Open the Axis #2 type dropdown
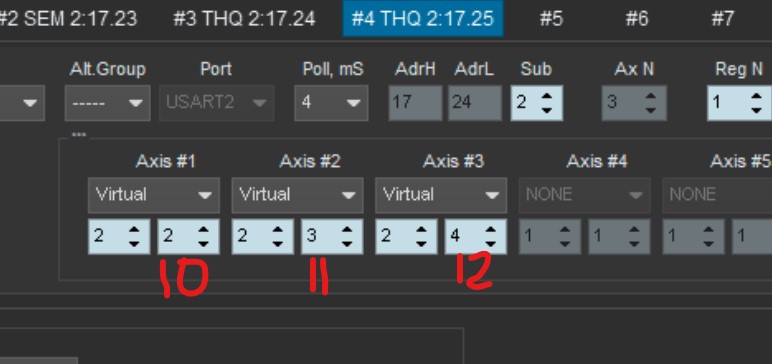Image resolution: width=772 pixels, height=364 pixels. (x=297, y=195)
